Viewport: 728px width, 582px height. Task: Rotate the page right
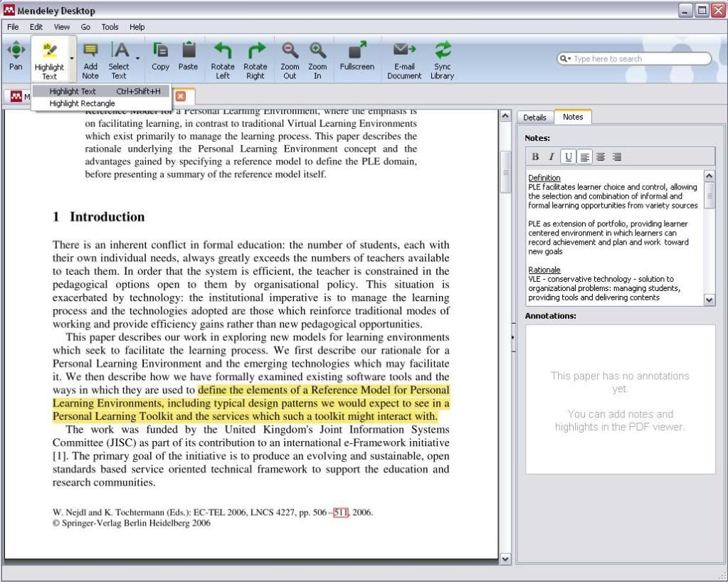click(x=255, y=60)
